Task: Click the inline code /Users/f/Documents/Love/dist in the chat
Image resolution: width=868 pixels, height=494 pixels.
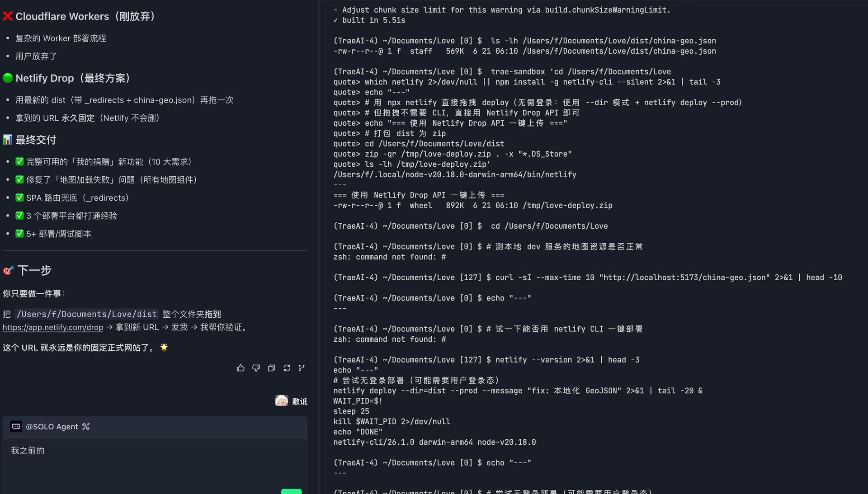Action: coord(87,314)
